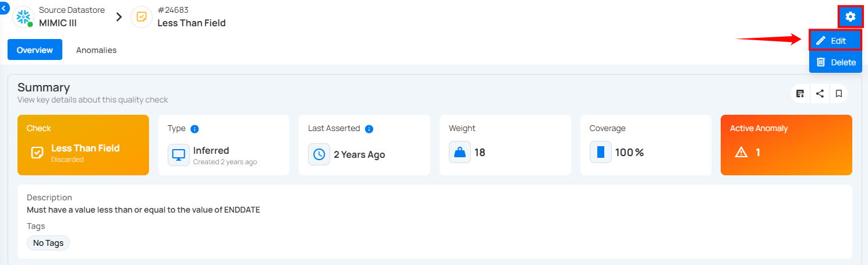Click the bookmark icon in Summary
Image resolution: width=868 pixels, height=265 pixels.
point(838,93)
